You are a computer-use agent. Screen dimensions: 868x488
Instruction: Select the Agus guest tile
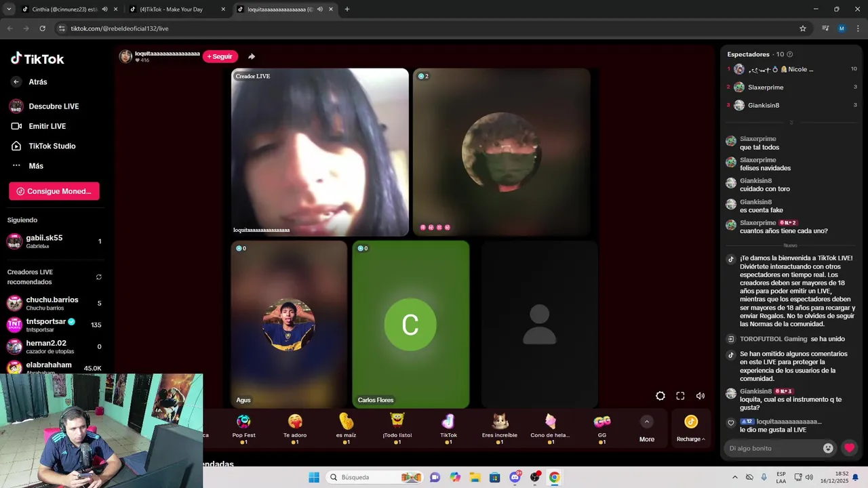[x=289, y=325]
